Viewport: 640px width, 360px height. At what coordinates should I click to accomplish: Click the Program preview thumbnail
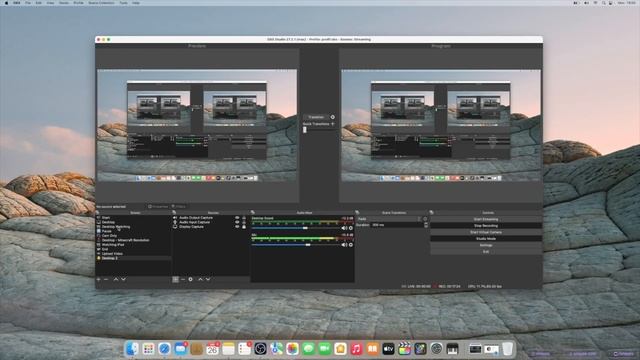(441, 125)
